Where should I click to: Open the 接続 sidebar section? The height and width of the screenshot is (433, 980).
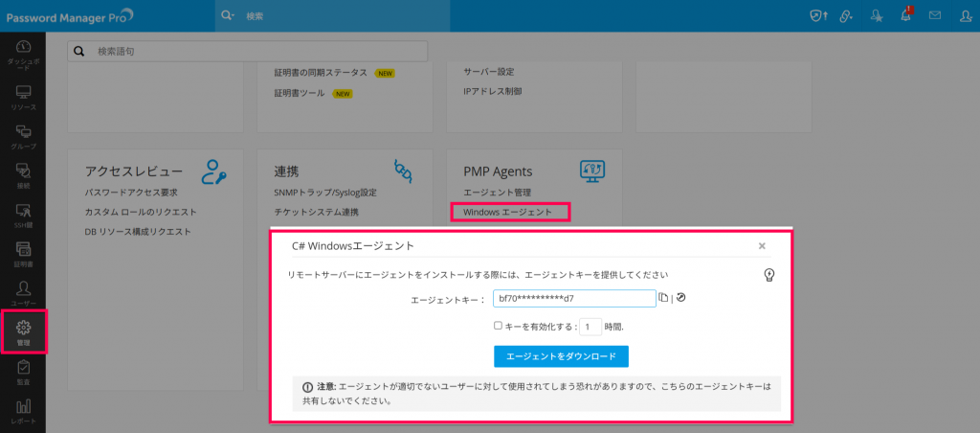[x=23, y=177]
